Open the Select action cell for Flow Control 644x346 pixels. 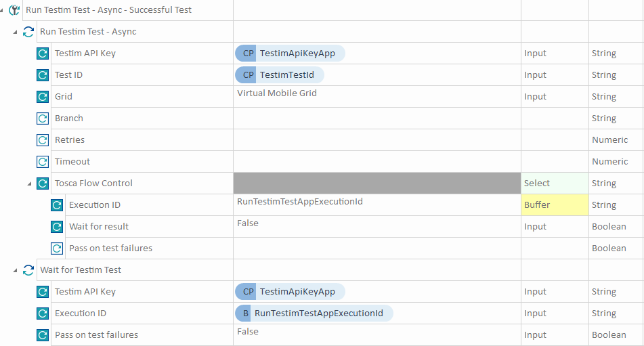coord(555,183)
